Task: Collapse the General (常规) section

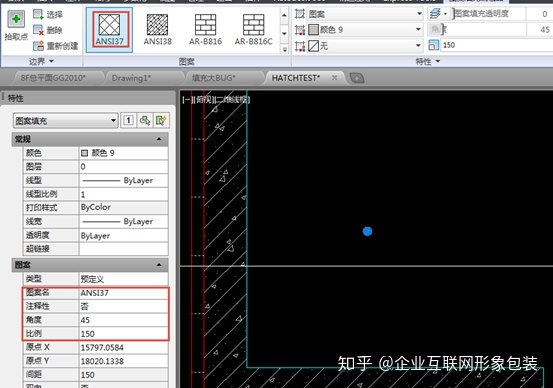Action: [x=159, y=139]
